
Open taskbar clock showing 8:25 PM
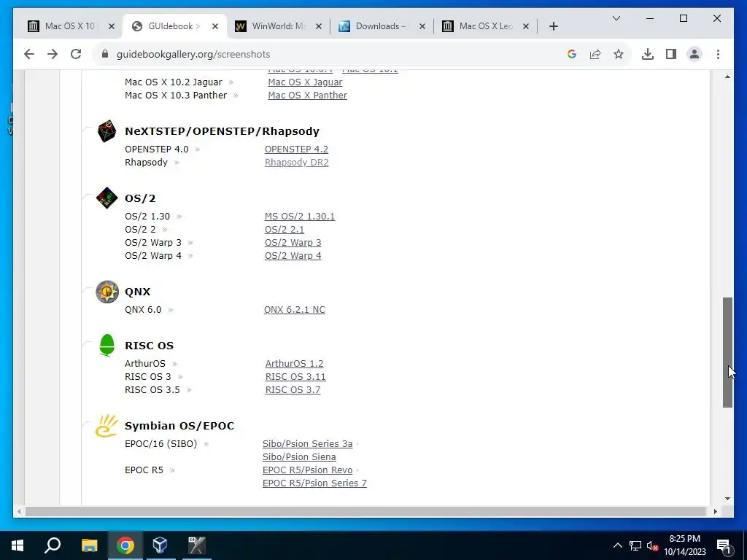click(x=684, y=545)
